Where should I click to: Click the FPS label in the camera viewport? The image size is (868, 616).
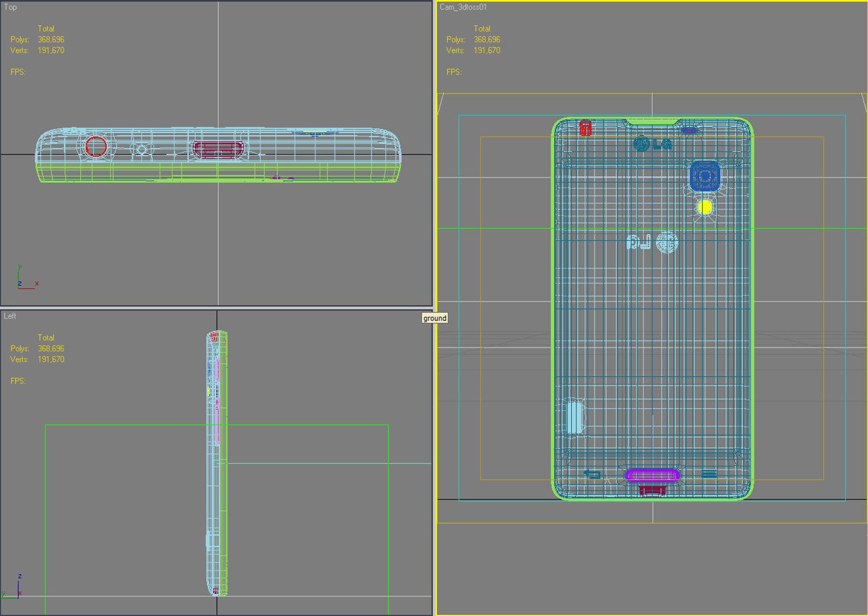tap(454, 72)
